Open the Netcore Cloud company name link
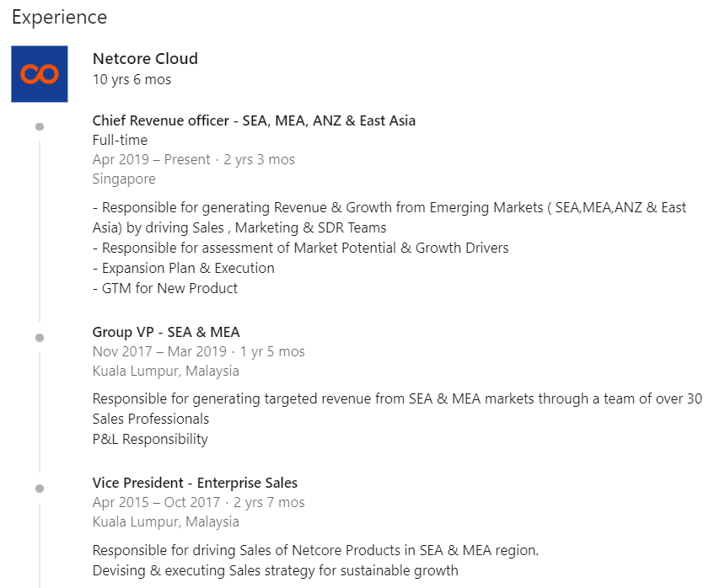 pyautogui.click(x=145, y=59)
